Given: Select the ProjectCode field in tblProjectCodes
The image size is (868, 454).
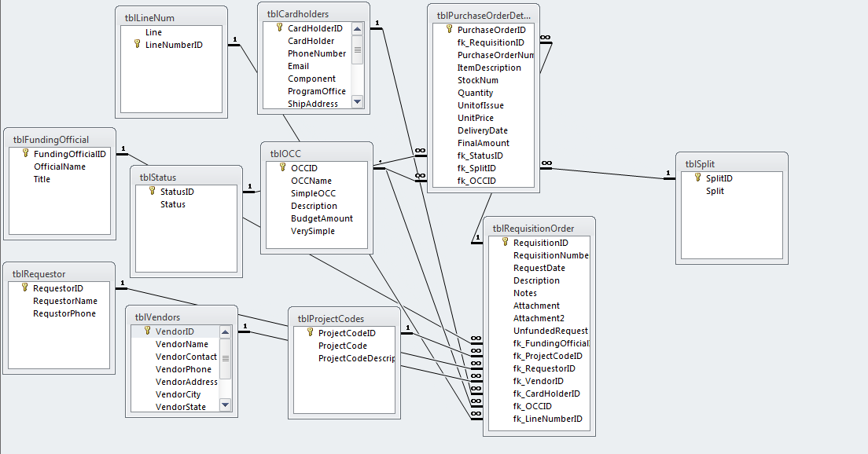Looking at the screenshot, I should pyautogui.click(x=344, y=346).
